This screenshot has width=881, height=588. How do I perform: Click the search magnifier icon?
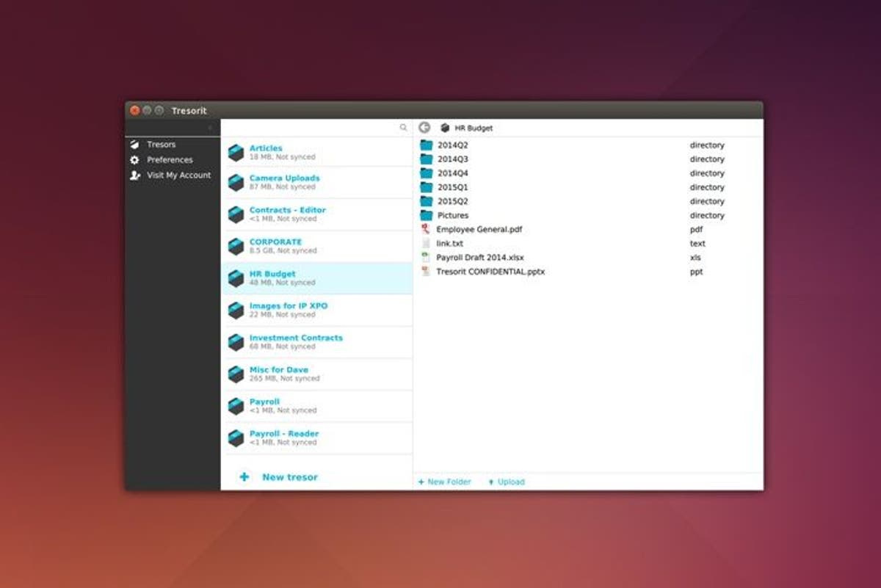point(403,128)
